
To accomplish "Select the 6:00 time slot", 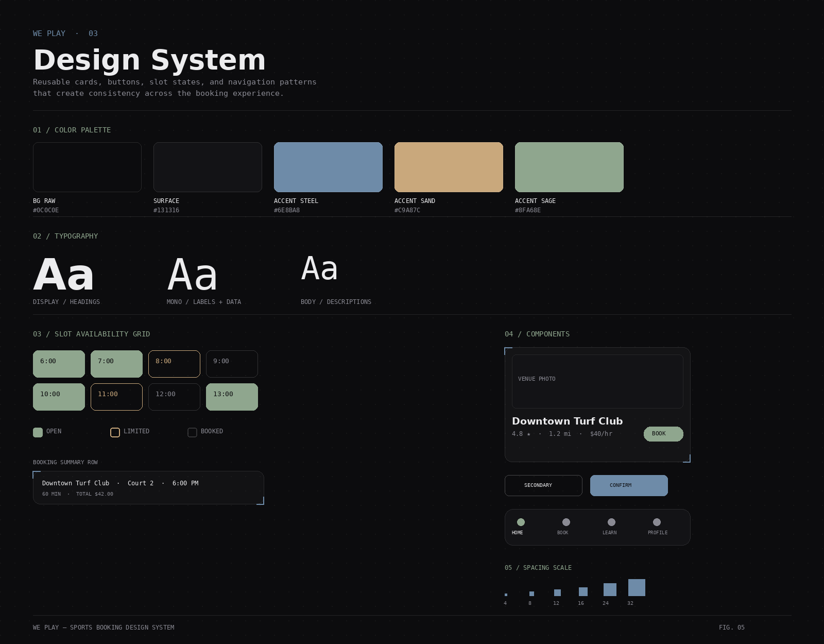I will coord(59,364).
